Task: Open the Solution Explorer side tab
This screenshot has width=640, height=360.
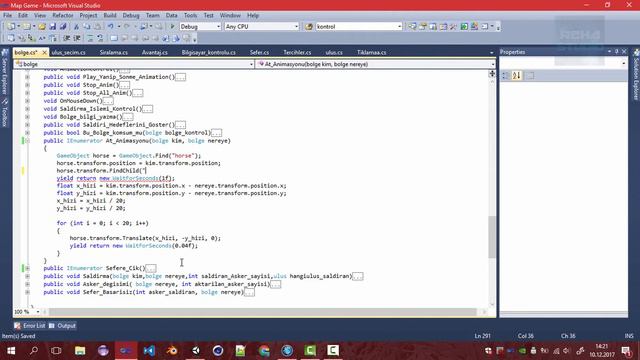Action: pyautogui.click(x=636, y=75)
